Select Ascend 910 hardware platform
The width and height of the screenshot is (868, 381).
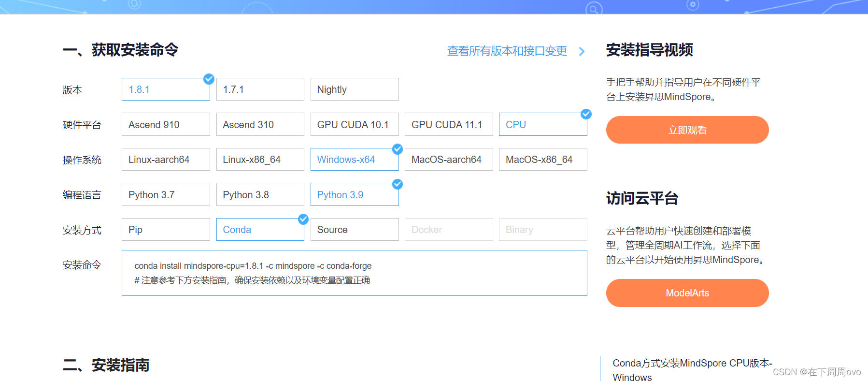pyautogui.click(x=166, y=124)
